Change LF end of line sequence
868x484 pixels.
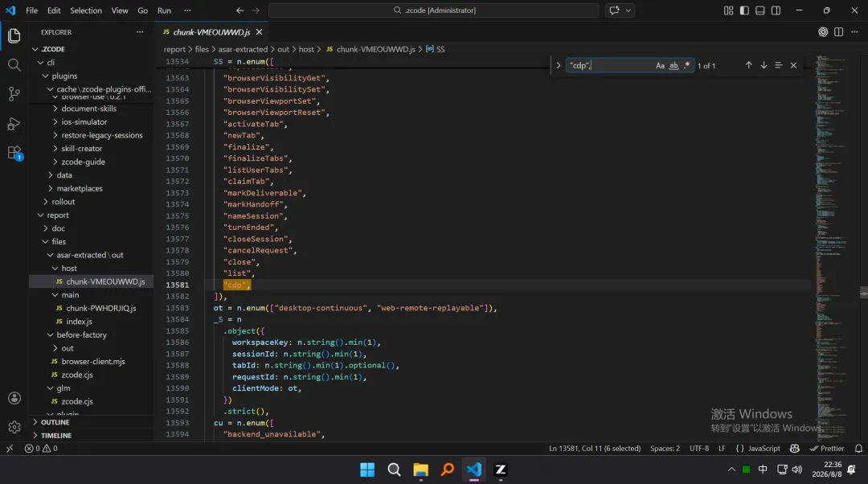[x=722, y=449]
